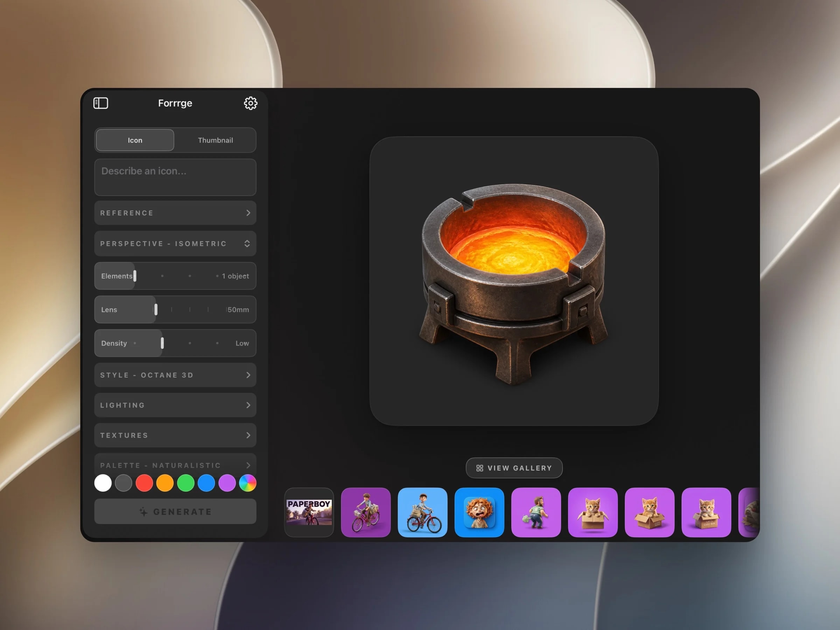This screenshot has height=630, width=840.
Task: Select the light blue bicycle boy thumbnail
Action: tap(422, 512)
